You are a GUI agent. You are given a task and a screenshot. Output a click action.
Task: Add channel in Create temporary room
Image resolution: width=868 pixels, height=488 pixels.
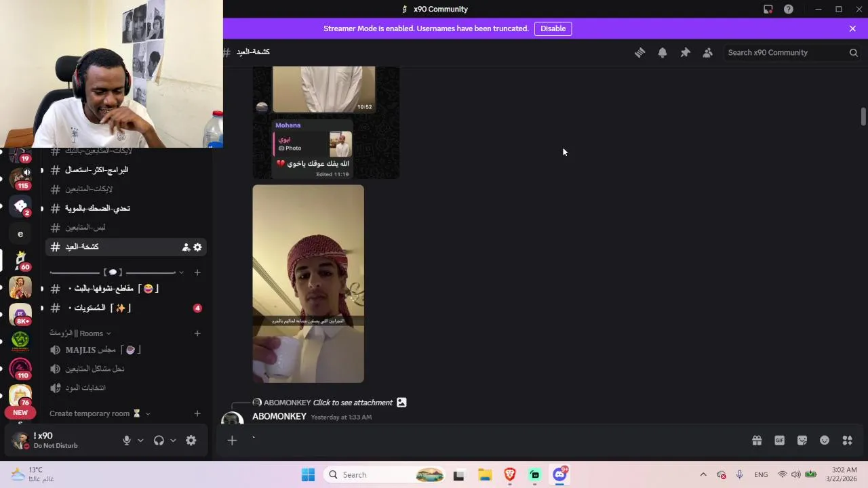[197, 413]
